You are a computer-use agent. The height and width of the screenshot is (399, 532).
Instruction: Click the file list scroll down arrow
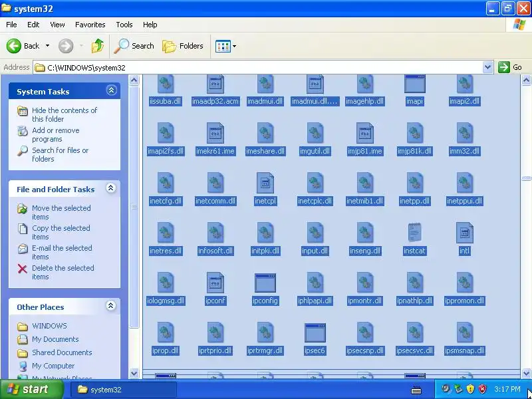(526, 373)
